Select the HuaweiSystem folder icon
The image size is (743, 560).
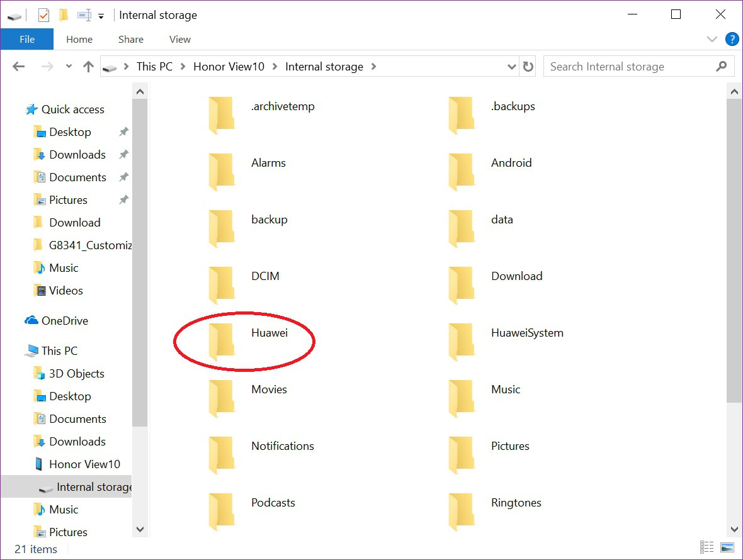tap(462, 342)
